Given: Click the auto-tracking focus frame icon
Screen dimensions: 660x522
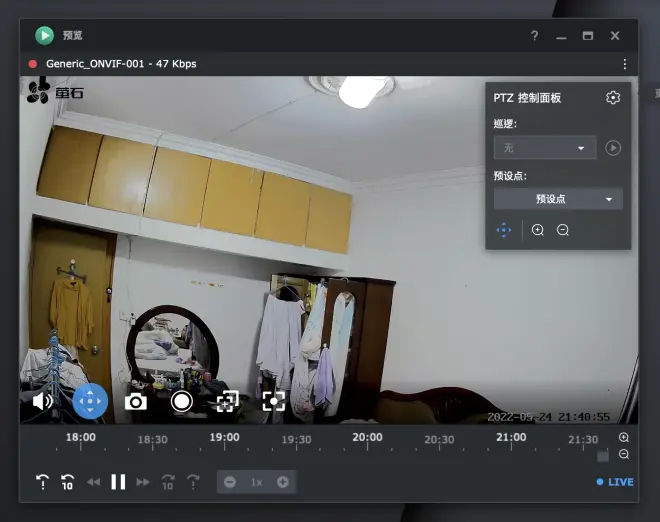Looking at the screenshot, I should pos(274,401).
